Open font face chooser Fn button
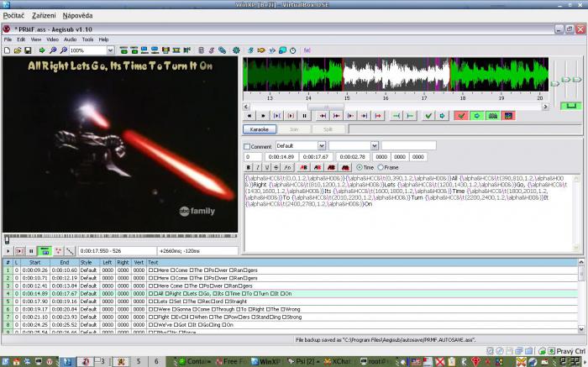Image resolution: width=588 pixels, height=367 pixels. pos(287,168)
